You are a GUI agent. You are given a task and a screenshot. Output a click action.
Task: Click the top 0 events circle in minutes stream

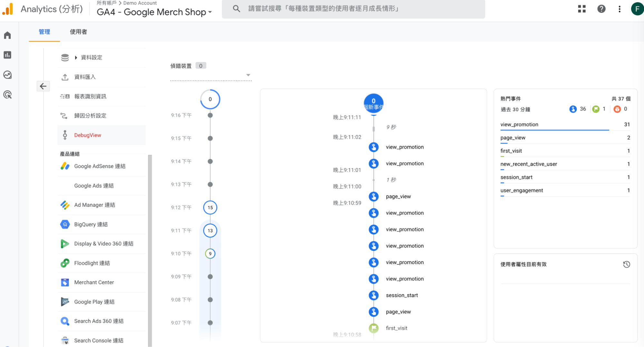tap(210, 99)
